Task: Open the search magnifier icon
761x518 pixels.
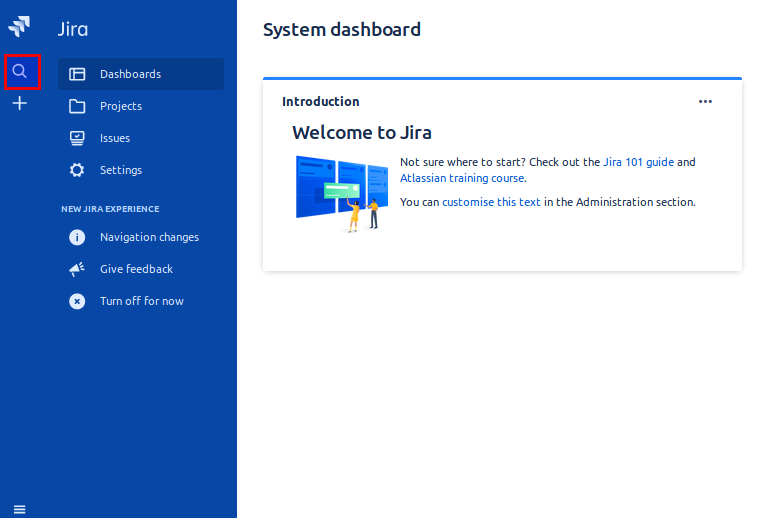Action: coord(20,71)
